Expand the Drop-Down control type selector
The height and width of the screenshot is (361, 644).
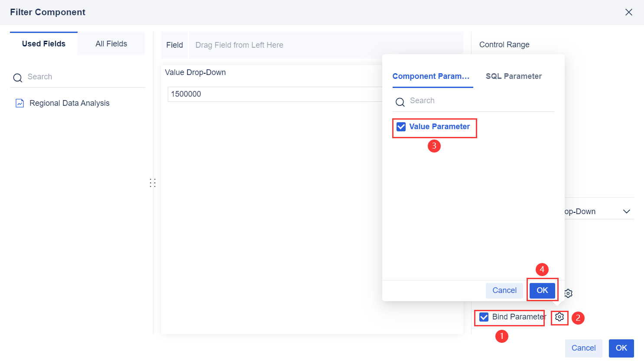pyautogui.click(x=627, y=211)
